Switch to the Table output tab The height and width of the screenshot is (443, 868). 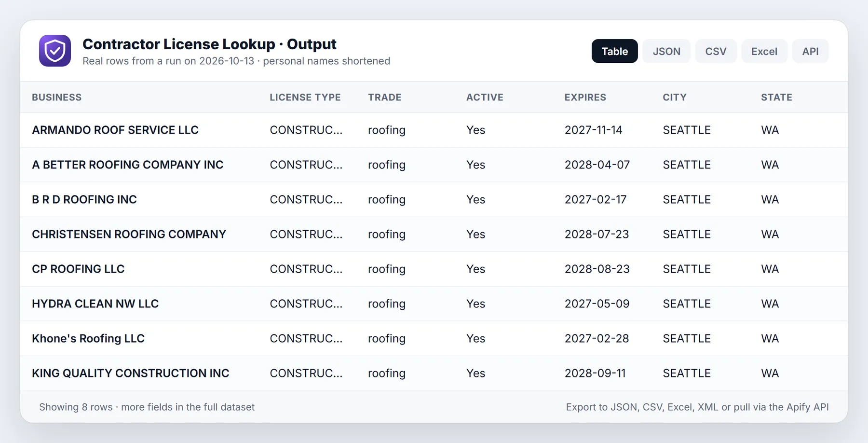pos(614,51)
